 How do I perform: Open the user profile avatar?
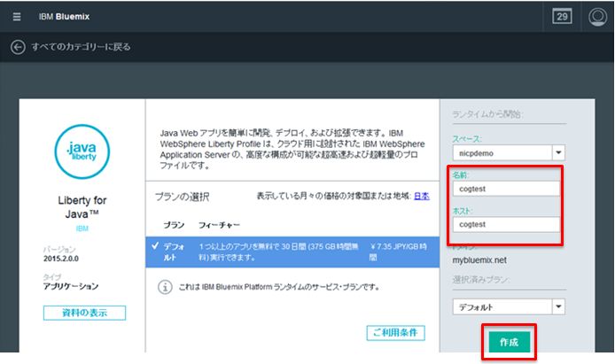[x=597, y=17]
